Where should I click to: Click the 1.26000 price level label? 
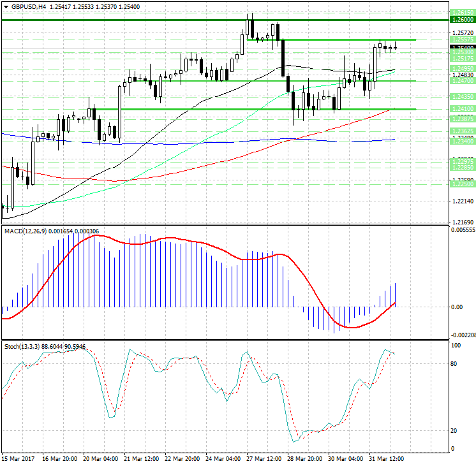coord(462,20)
